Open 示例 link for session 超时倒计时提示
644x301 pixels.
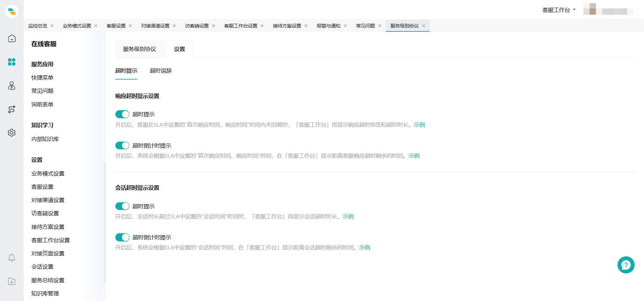(365, 248)
